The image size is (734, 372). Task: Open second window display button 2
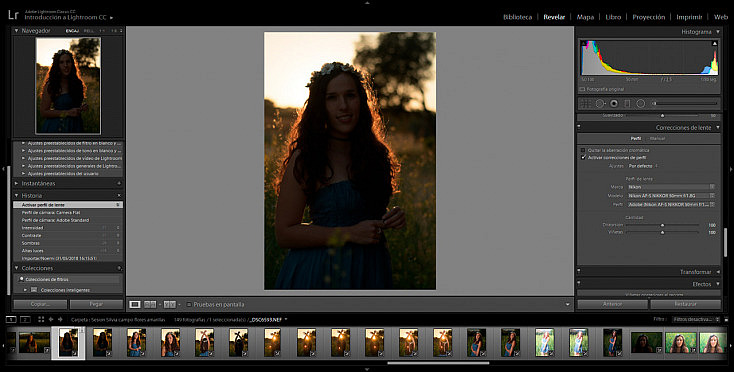[25, 320]
